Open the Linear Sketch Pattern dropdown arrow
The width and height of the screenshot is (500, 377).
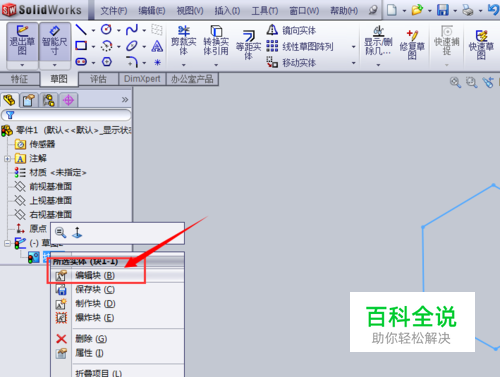click(x=354, y=47)
